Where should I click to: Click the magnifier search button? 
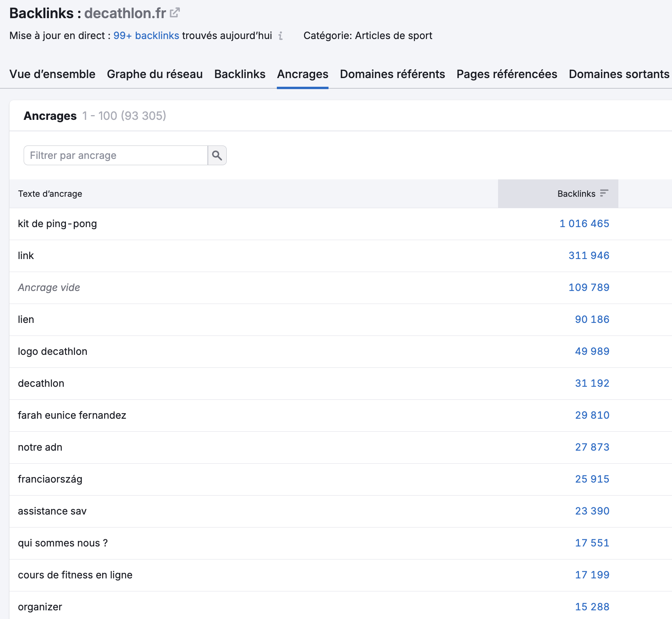217,155
